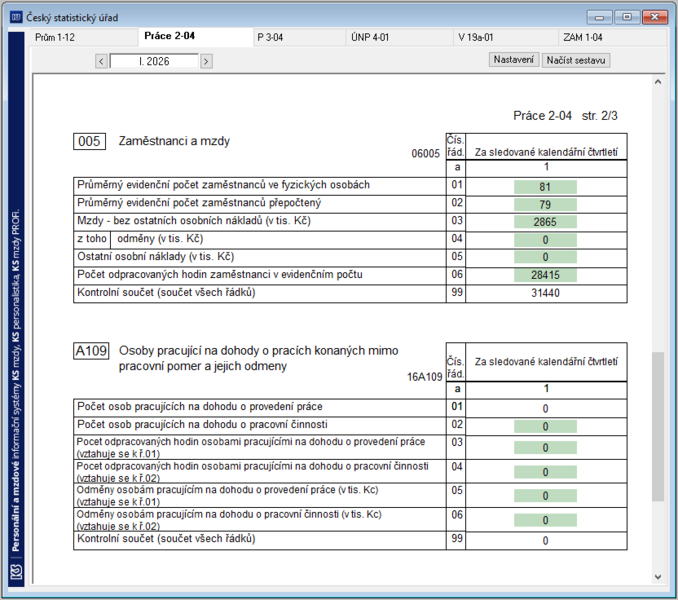
Task: Open the Prům 1-12 tab
Action: click(x=84, y=37)
